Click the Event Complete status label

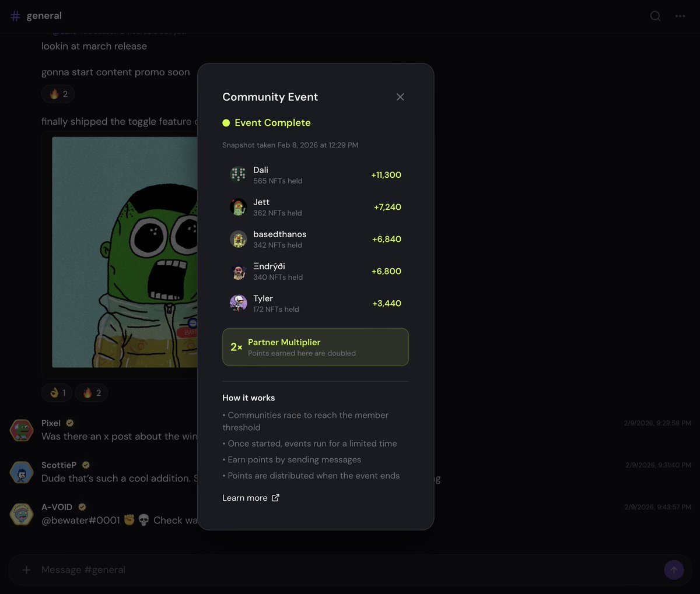pos(272,122)
